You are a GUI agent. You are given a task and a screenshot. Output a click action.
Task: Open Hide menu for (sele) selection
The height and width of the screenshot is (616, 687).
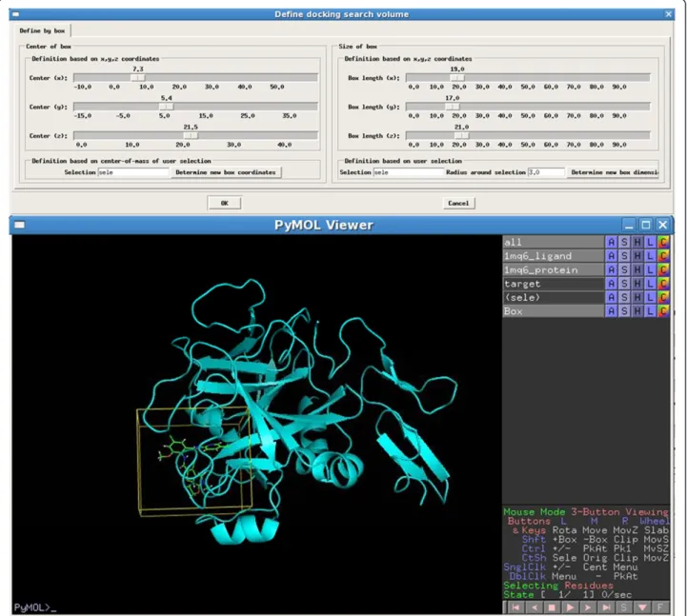coord(637,297)
